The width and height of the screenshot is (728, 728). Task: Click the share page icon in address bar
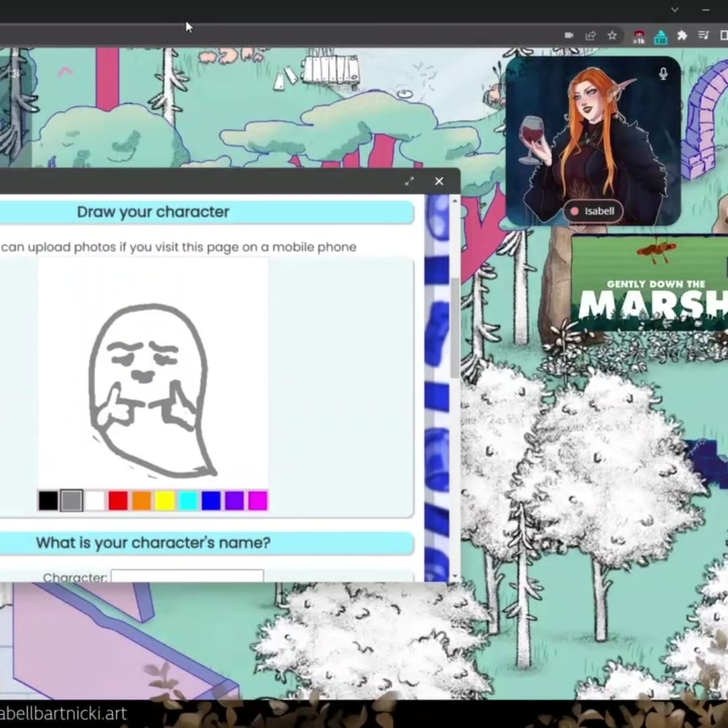(590, 35)
